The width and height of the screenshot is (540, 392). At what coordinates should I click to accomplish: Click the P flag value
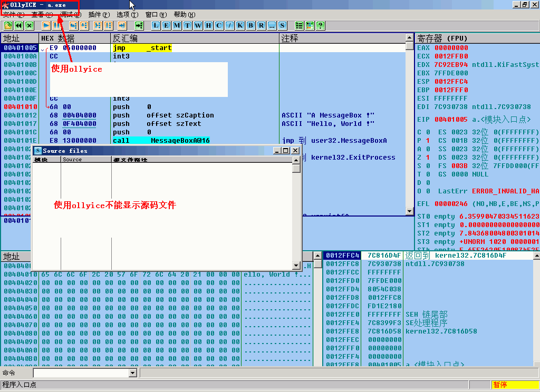428,141
